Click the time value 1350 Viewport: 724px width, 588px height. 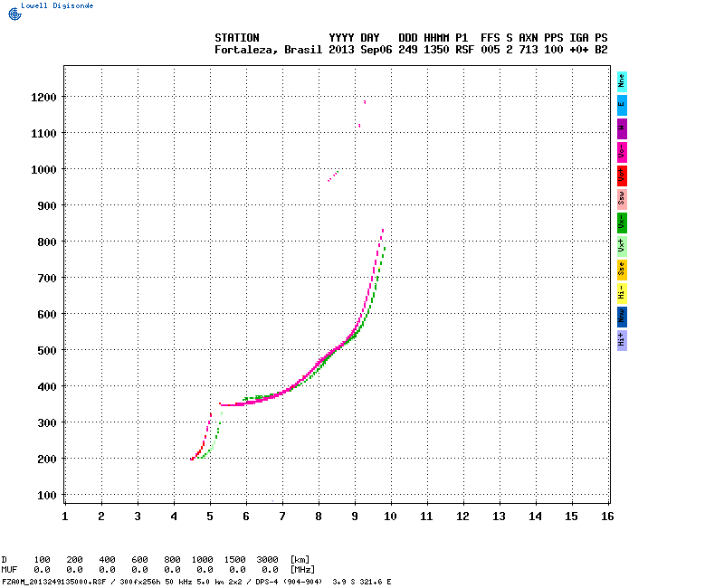[x=436, y=50]
